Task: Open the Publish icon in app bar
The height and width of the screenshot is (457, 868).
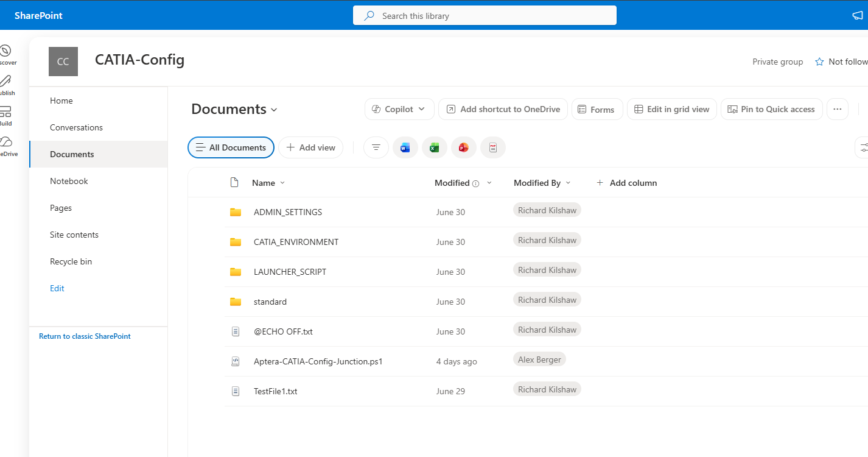Action: click(5, 81)
